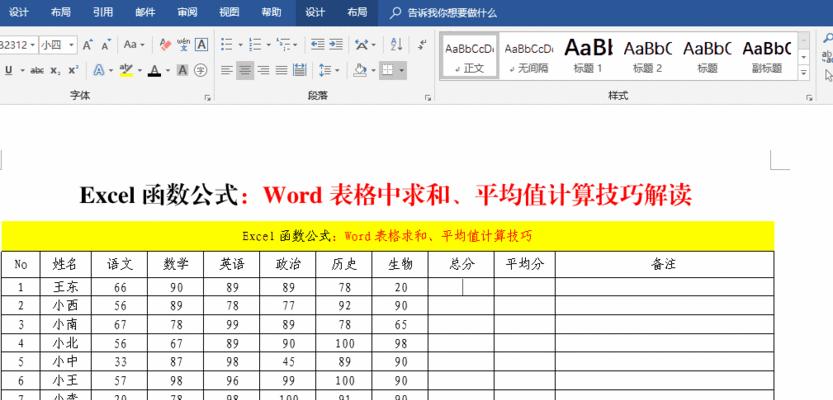Insert enclosed character (circled 字)
This screenshot has height=400, width=833.
click(200, 70)
